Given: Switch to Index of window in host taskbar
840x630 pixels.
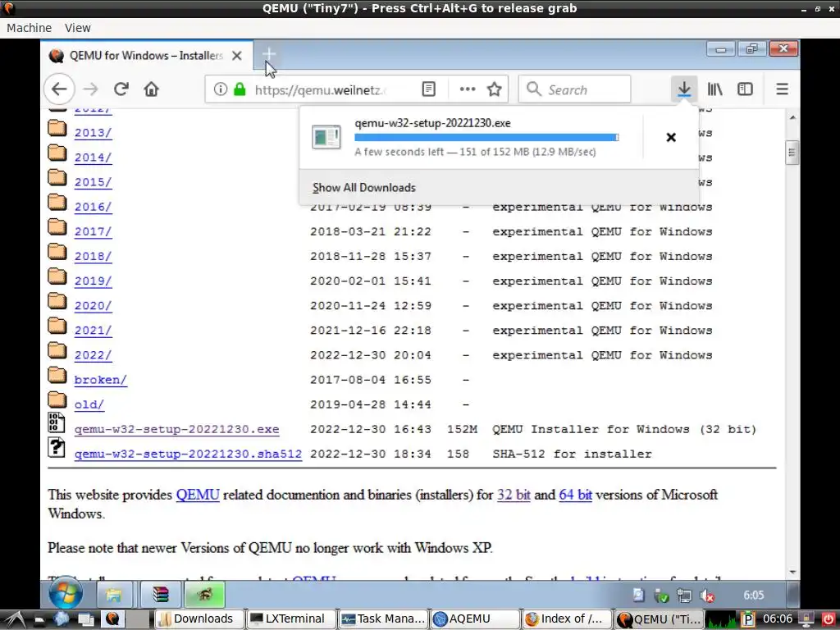Looking at the screenshot, I should (x=568, y=619).
